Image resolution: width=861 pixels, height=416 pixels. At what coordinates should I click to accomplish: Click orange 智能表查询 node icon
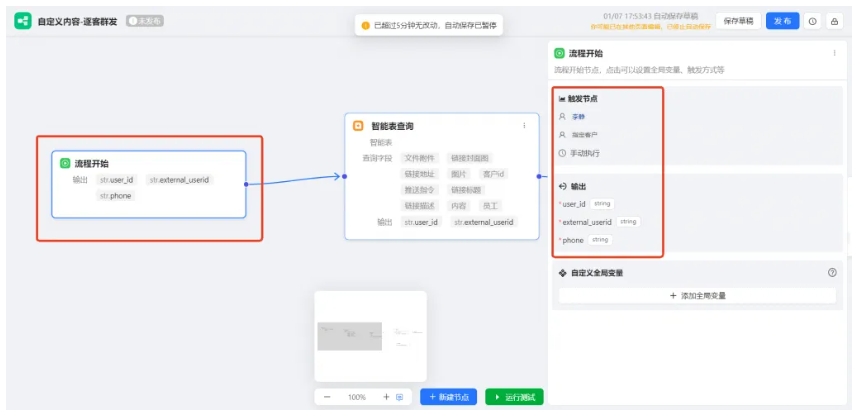[358, 126]
